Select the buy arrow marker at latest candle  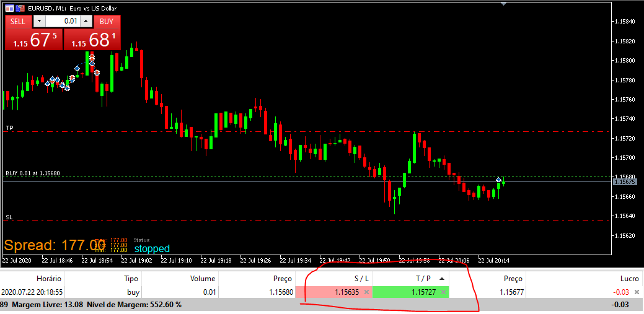498,180
